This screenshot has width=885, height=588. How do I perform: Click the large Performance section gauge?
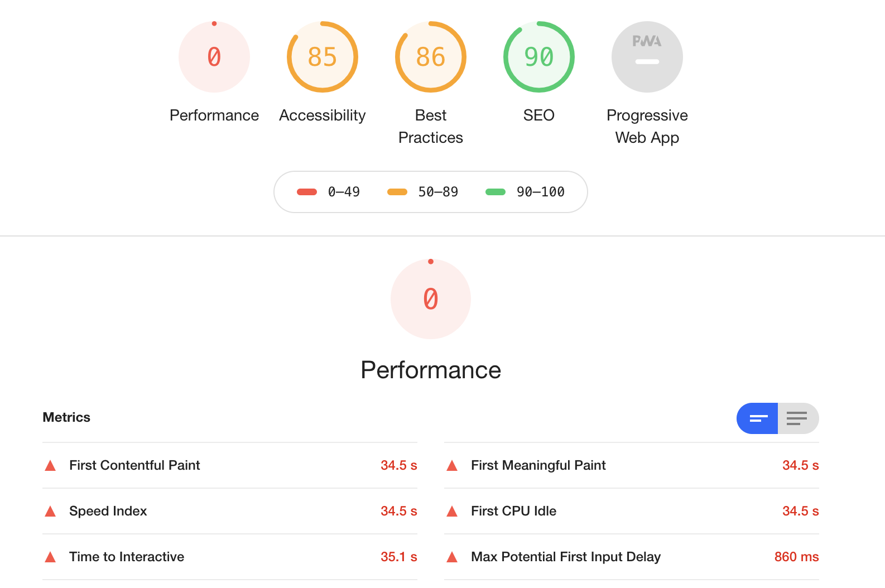pyautogui.click(x=431, y=299)
